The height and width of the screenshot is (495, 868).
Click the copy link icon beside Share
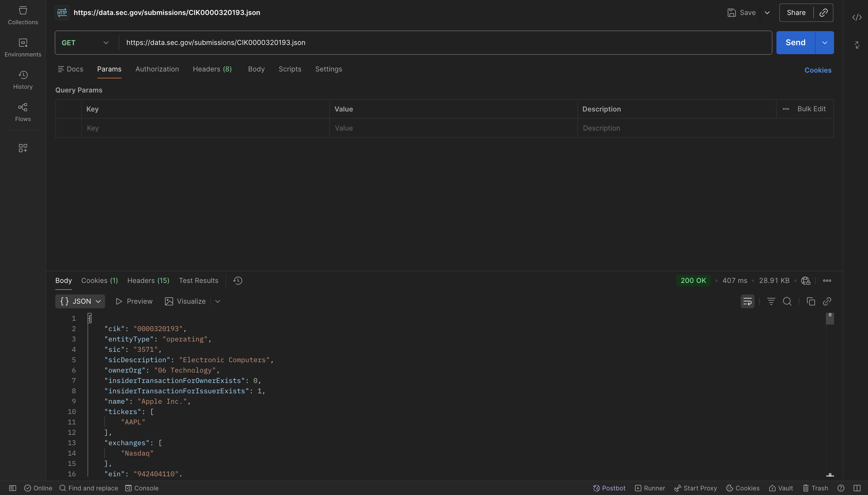click(823, 13)
